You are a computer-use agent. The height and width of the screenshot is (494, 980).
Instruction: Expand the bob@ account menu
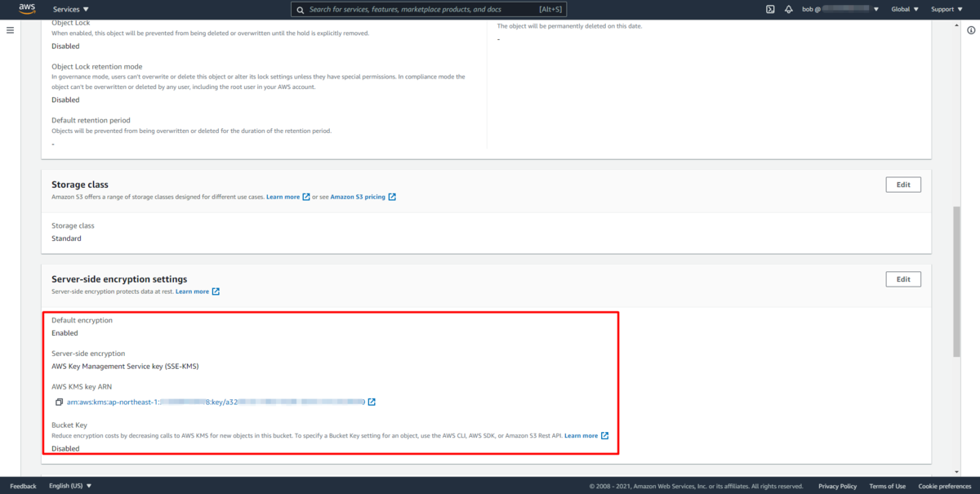coord(841,9)
